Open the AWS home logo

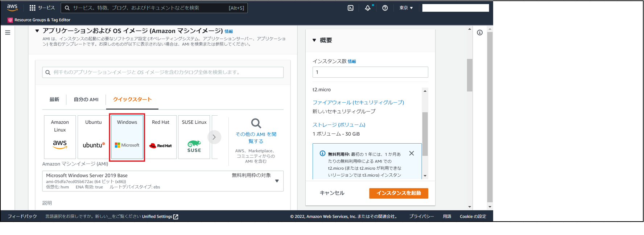pyautogui.click(x=12, y=8)
